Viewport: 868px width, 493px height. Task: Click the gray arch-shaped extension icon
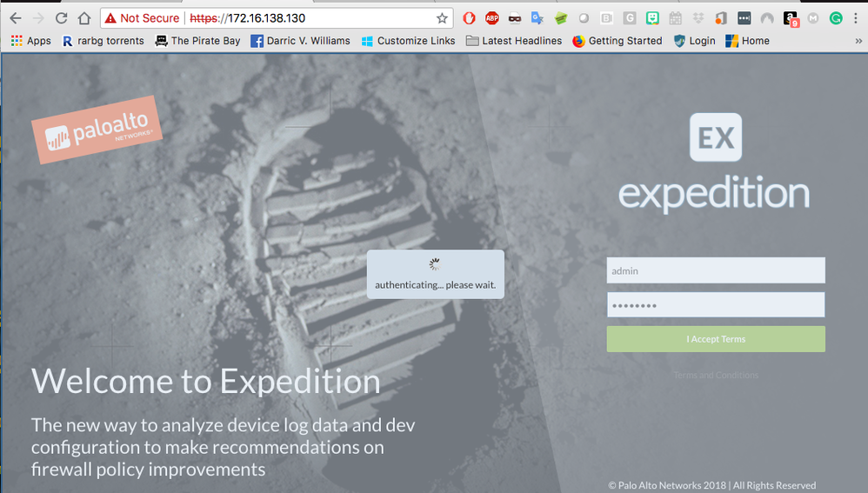click(767, 18)
